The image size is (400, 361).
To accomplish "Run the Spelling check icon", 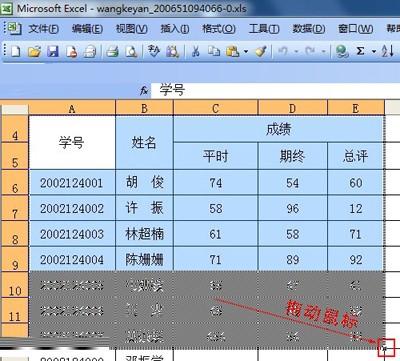I will point(154,51).
